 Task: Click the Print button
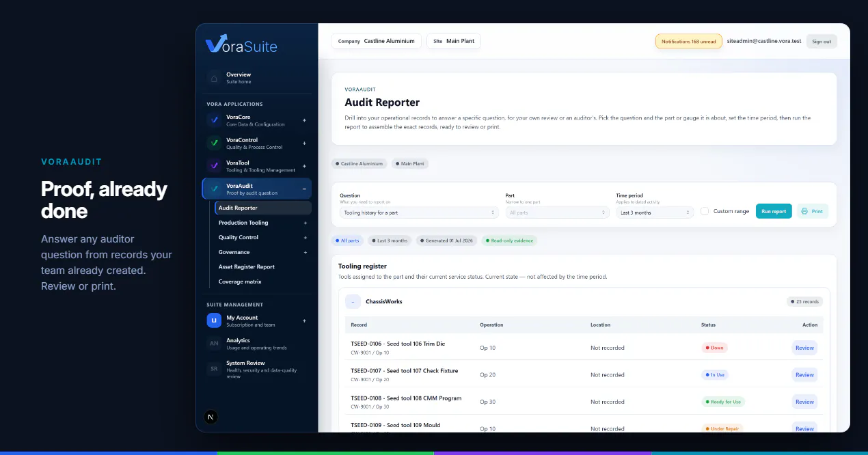click(x=812, y=211)
